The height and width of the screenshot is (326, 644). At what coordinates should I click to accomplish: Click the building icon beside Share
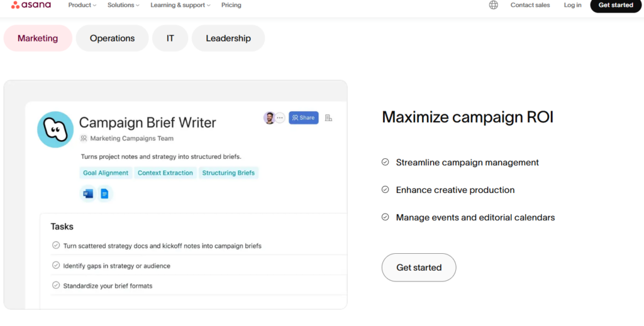click(328, 117)
